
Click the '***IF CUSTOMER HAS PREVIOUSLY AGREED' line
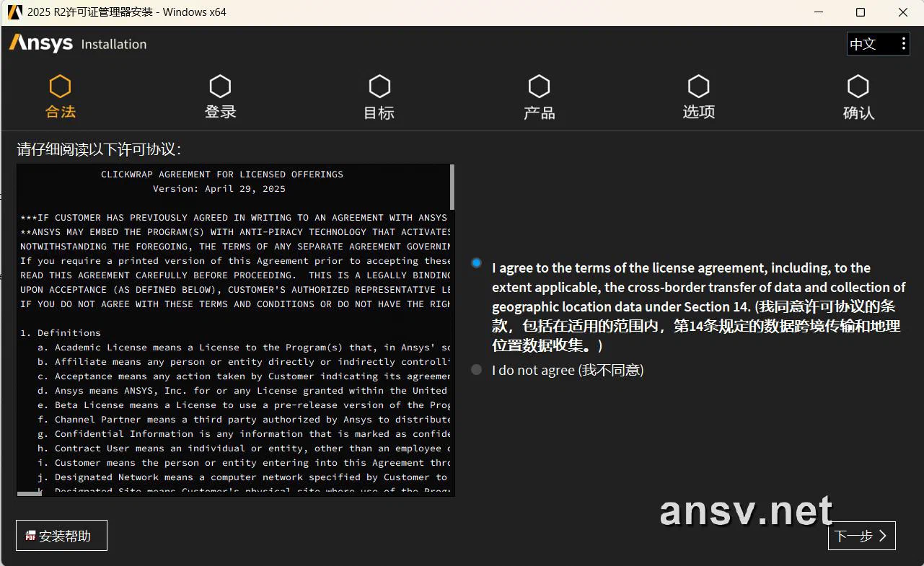point(235,218)
